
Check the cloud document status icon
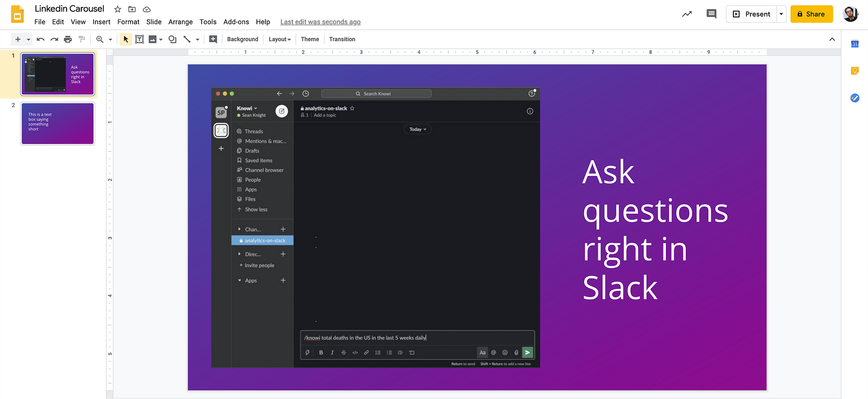147,9
